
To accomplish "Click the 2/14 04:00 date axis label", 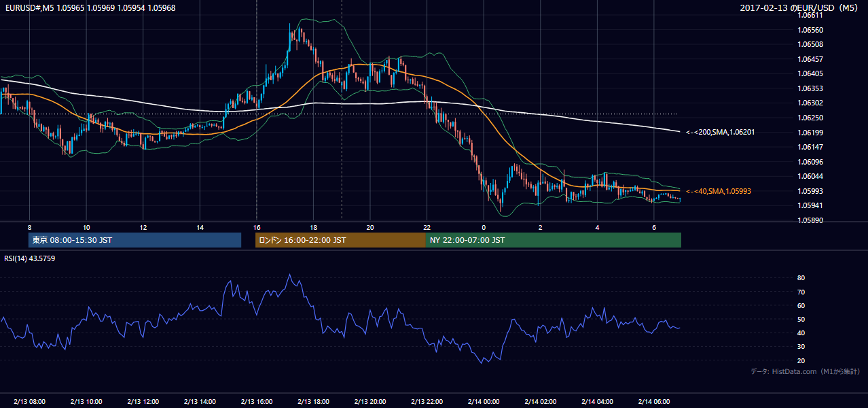I will (x=596, y=401).
